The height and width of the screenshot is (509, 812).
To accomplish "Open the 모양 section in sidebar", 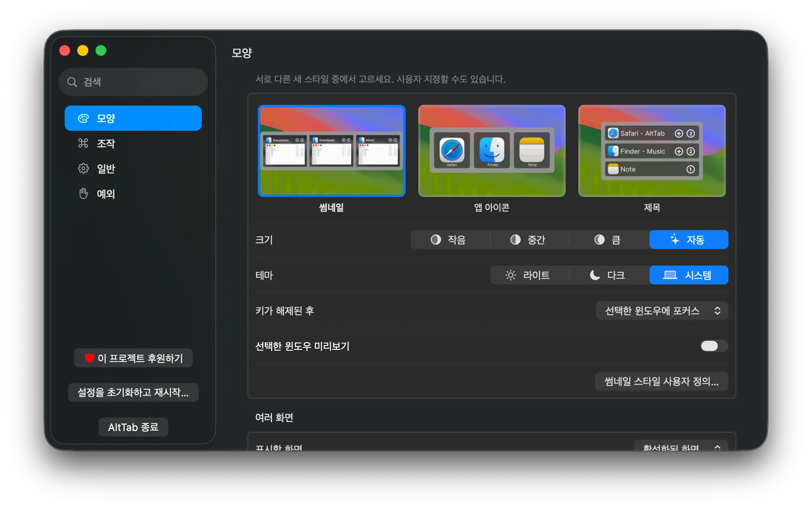I will [133, 118].
